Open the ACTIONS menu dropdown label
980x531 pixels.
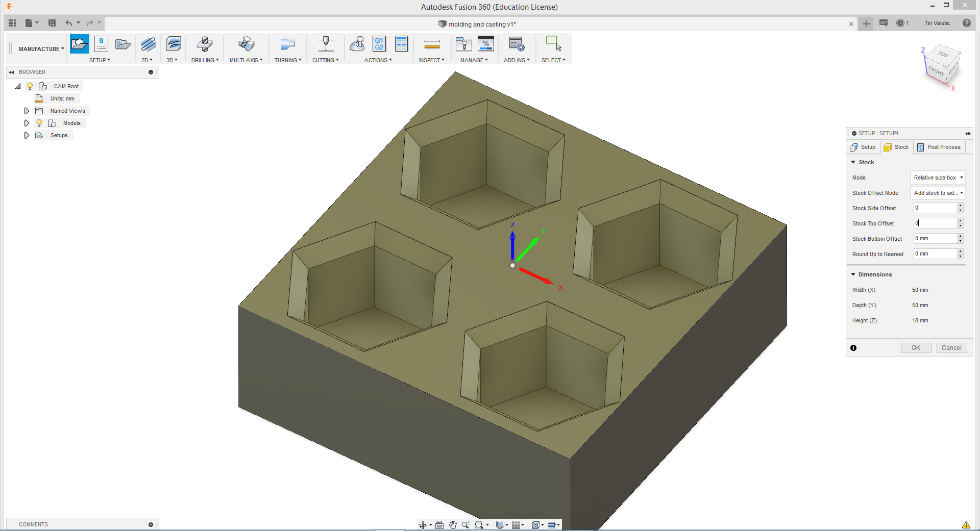[x=378, y=60]
